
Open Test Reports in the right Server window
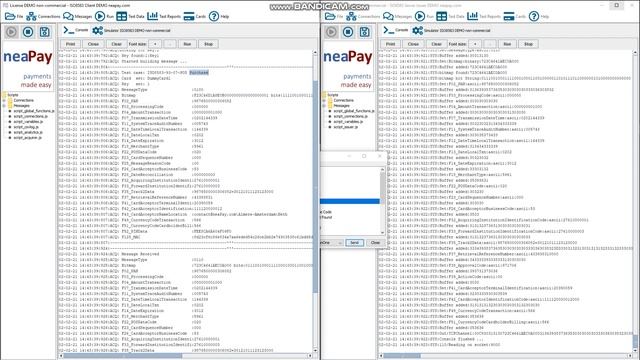(x=484, y=16)
